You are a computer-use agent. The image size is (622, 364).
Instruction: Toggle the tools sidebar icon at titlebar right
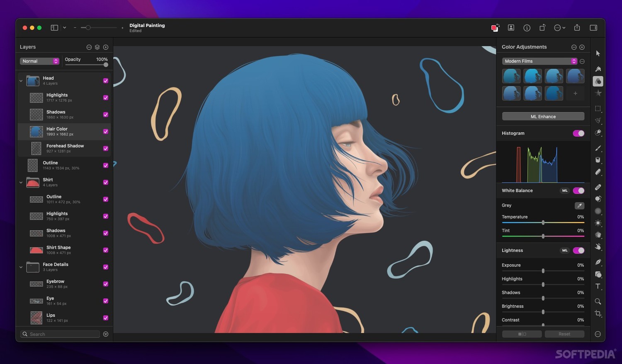[593, 28]
